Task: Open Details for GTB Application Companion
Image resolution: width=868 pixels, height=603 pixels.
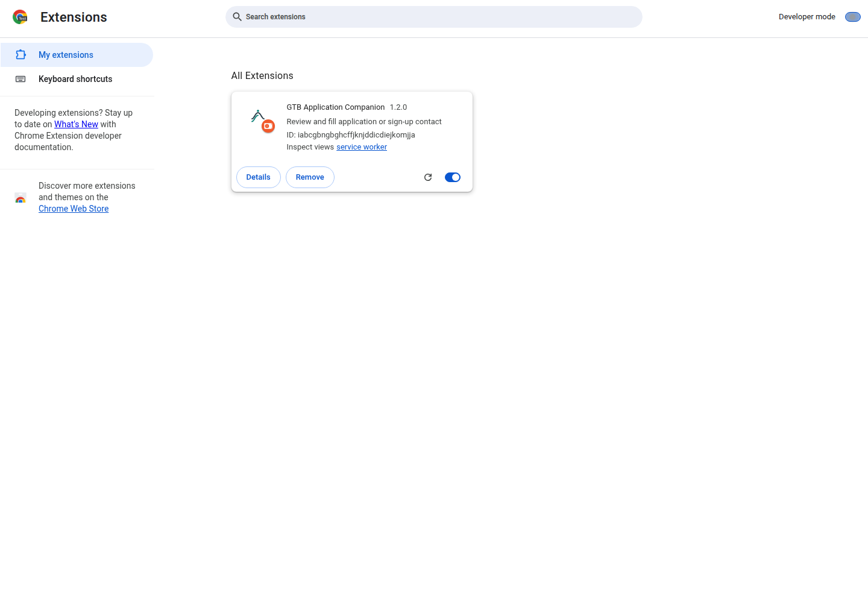Action: pyautogui.click(x=259, y=177)
